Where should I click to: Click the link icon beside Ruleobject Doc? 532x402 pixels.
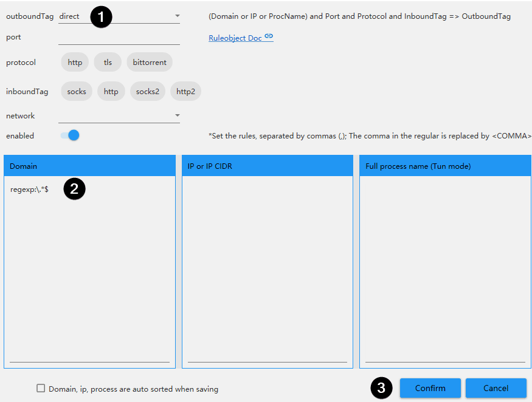tap(269, 37)
